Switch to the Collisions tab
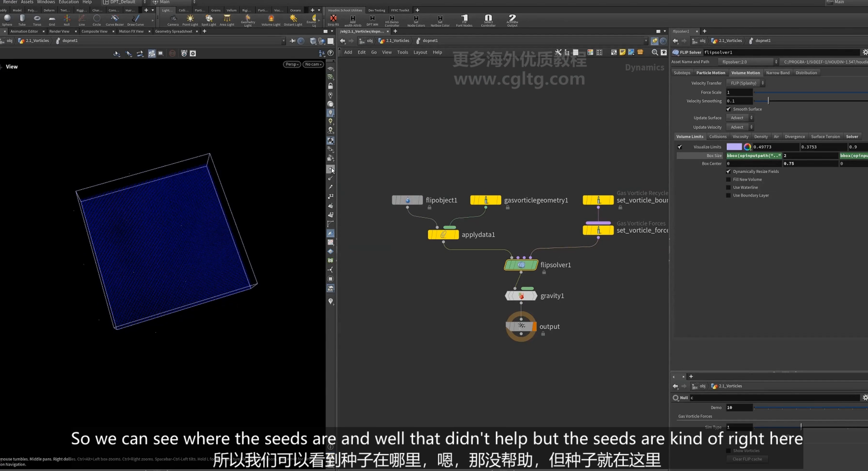This screenshot has height=471, width=868. [718, 137]
